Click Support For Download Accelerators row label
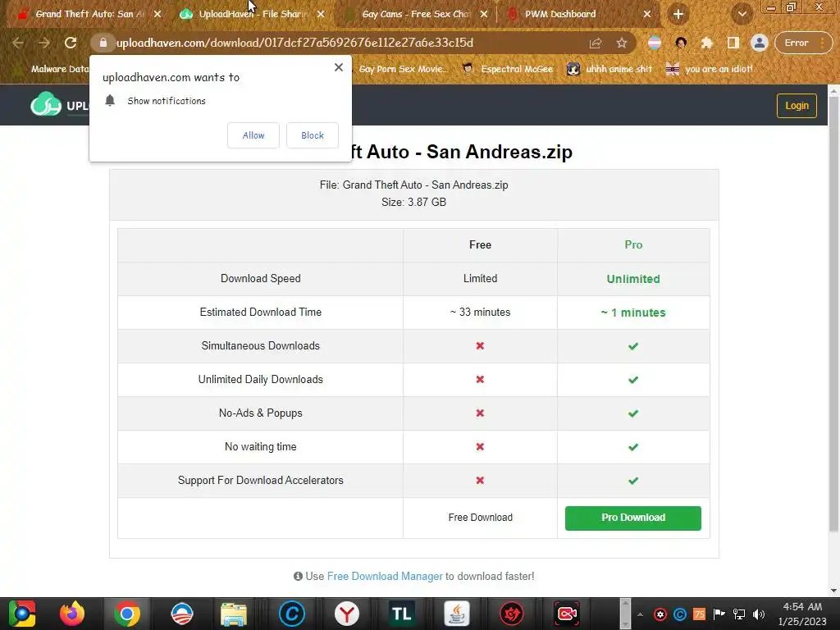The width and height of the screenshot is (840, 630). coord(260,481)
